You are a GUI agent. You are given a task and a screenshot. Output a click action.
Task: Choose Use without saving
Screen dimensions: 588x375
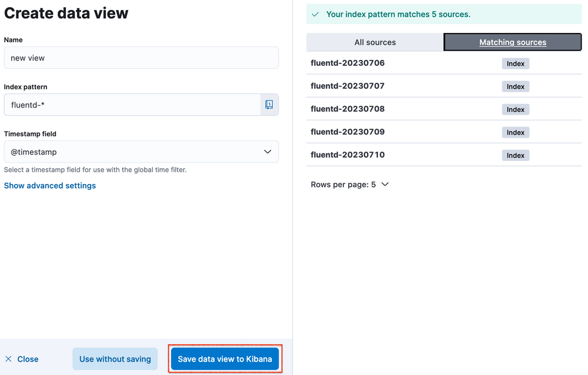click(x=115, y=359)
